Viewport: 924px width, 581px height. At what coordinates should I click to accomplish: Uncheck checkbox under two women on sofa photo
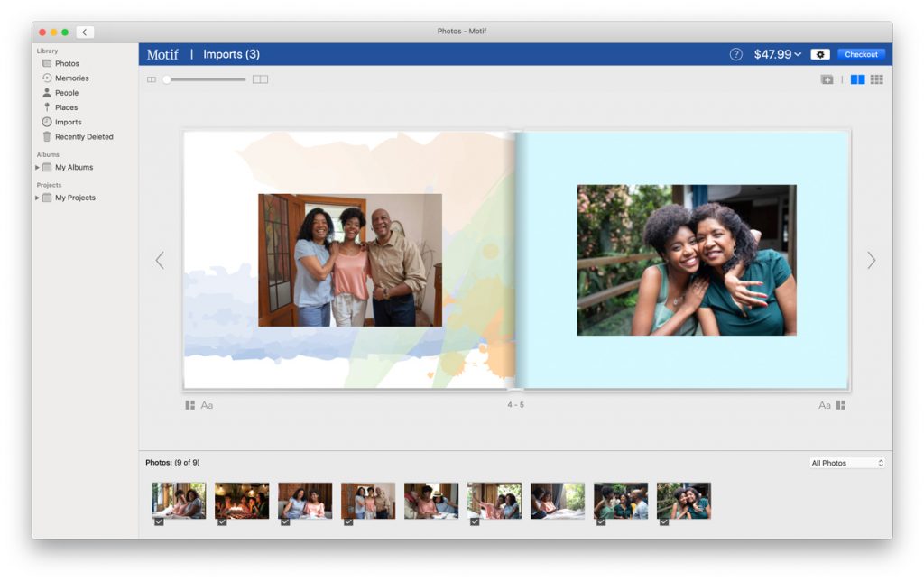tap(285, 522)
